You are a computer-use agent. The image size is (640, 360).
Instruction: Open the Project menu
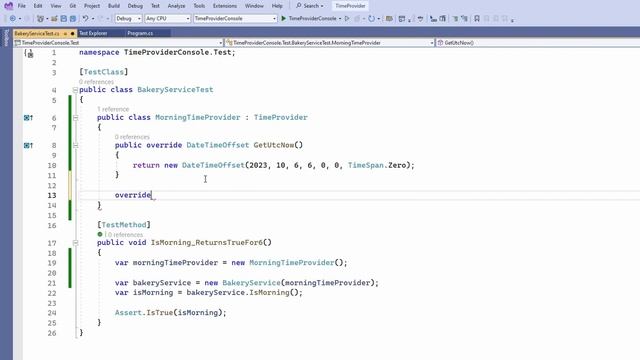(x=92, y=6)
